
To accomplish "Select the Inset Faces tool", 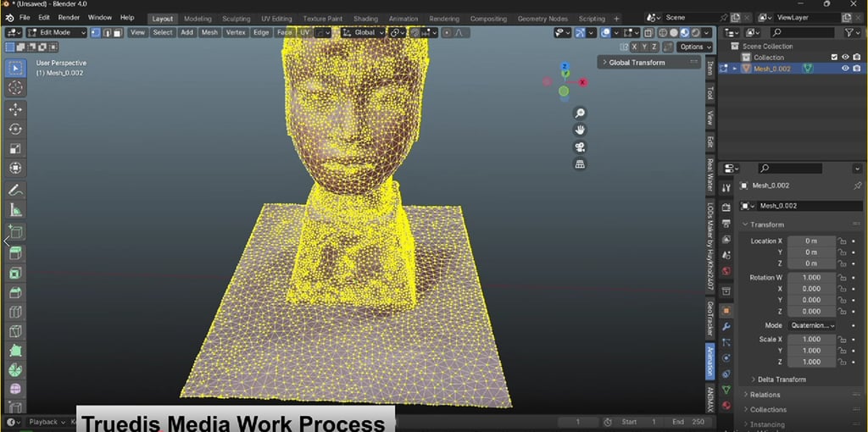I will pos(15,274).
